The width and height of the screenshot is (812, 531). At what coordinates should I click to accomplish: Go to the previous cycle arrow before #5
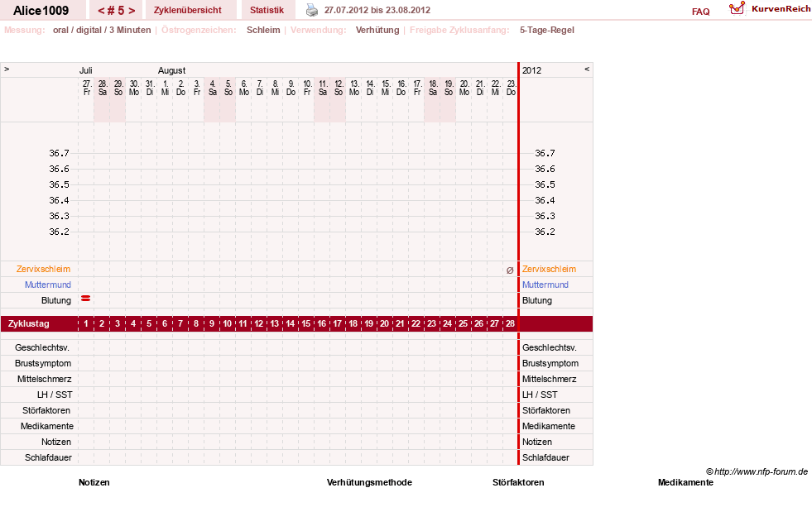click(x=101, y=11)
